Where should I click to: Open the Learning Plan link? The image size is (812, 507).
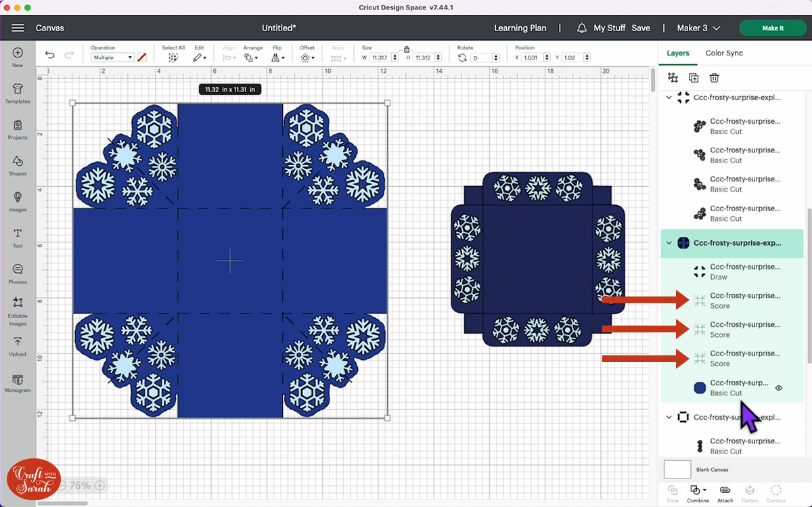520,28
